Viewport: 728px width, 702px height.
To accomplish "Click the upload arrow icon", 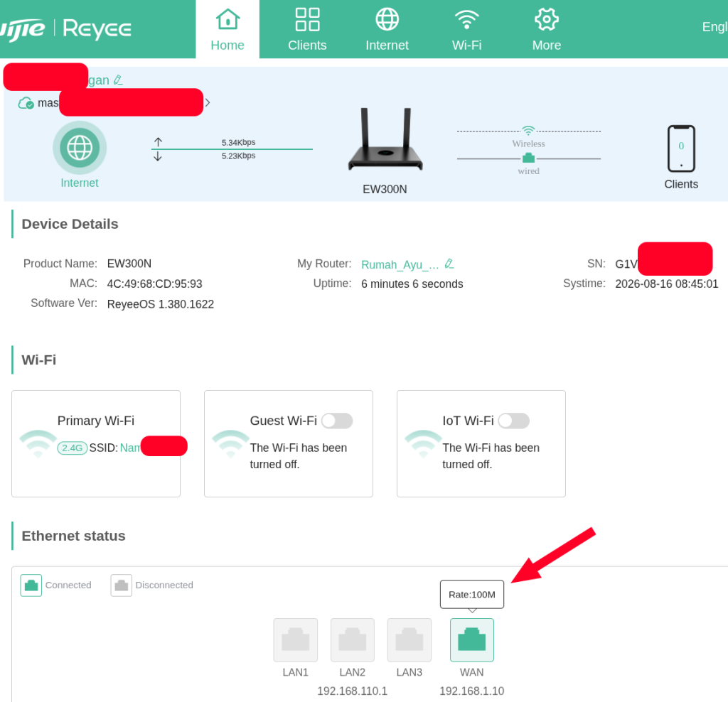I will [158, 141].
